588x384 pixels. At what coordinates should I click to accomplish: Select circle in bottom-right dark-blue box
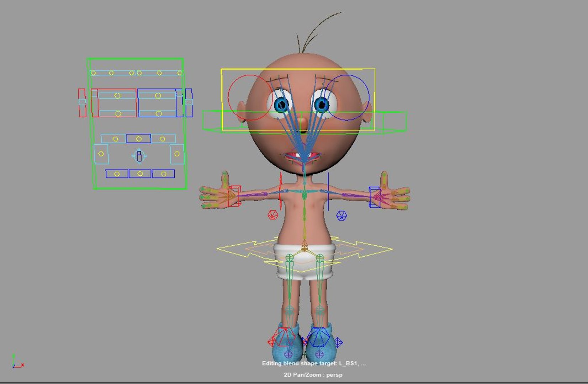tap(164, 174)
